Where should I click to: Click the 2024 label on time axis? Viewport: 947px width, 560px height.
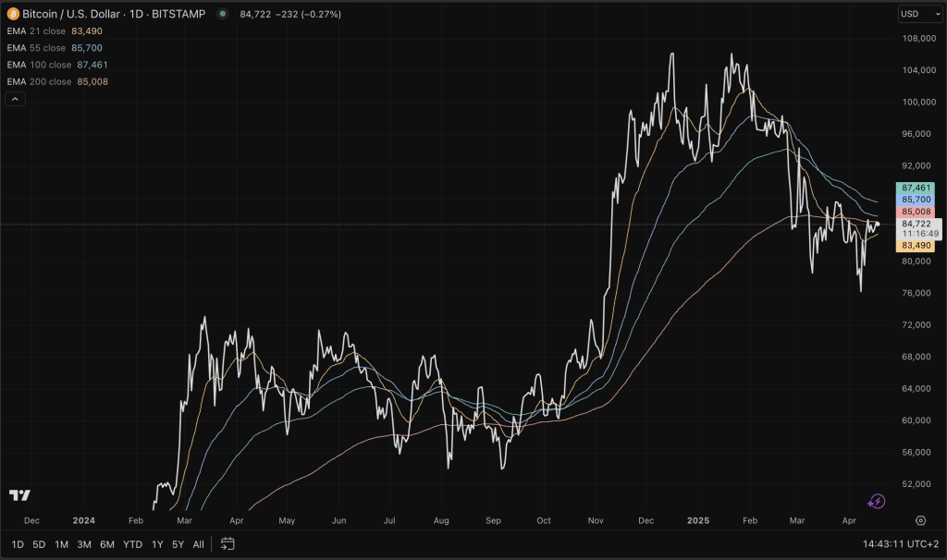84,520
